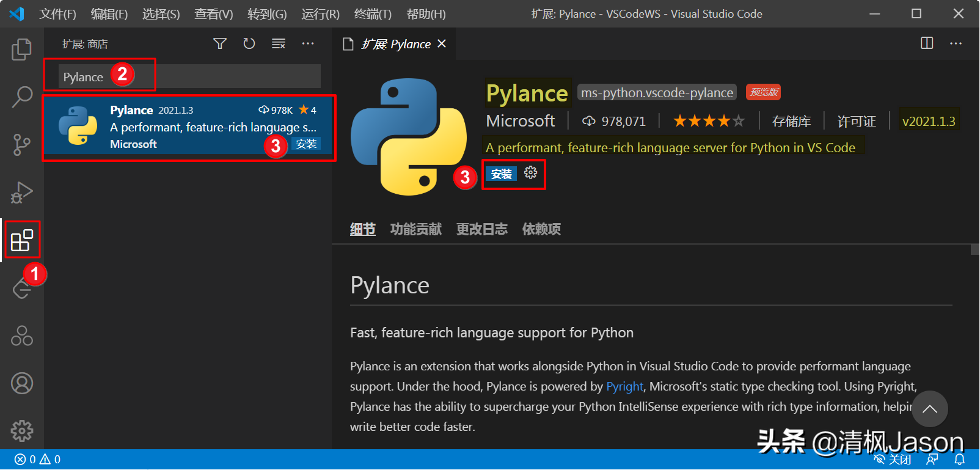
Task: Select the Pylance extension in results list
Action: point(189,127)
